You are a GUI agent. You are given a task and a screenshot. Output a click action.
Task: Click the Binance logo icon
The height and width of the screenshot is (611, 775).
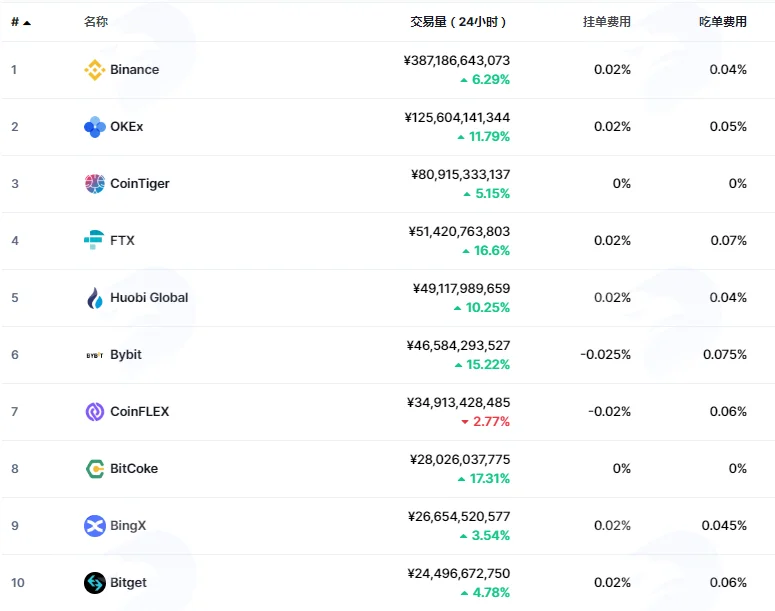(x=94, y=70)
